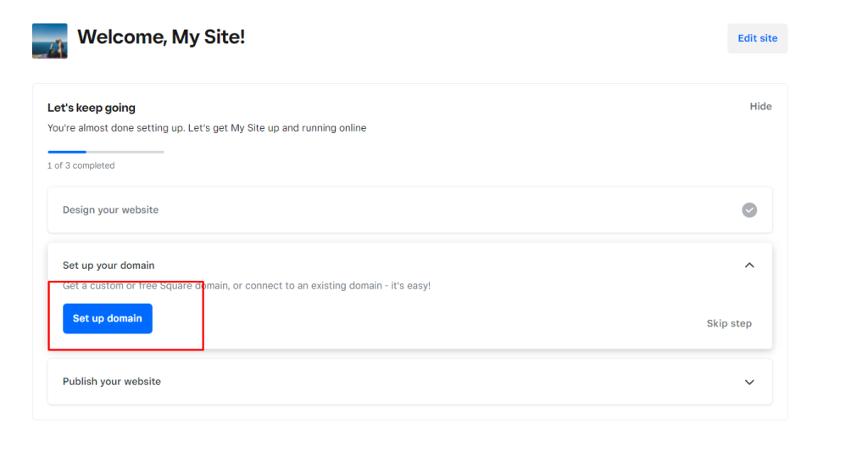Skip the domain setup step
868x453 pixels.
729,323
